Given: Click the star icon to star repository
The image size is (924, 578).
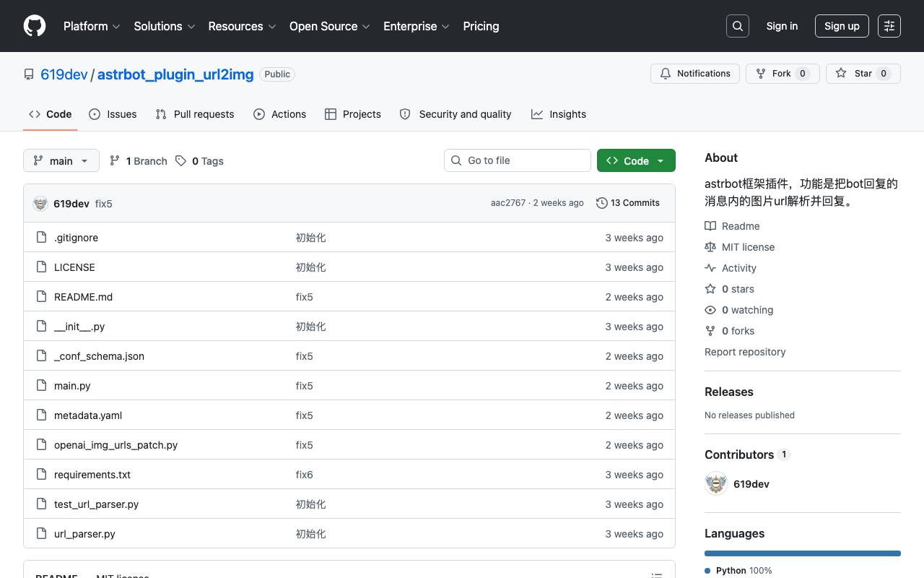Looking at the screenshot, I should coord(841,74).
